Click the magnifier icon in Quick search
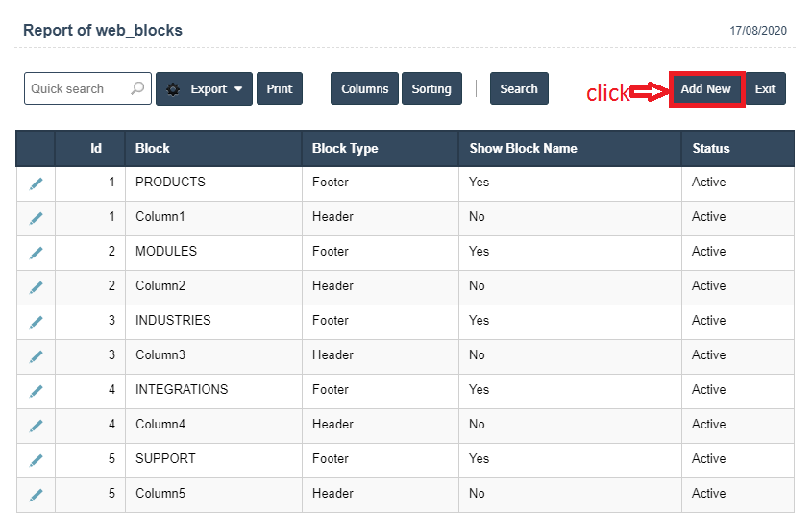This screenshot has height=513, width=812. click(137, 88)
